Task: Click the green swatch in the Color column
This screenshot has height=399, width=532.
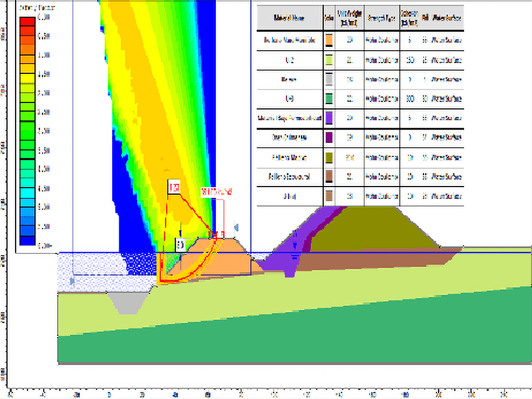Action: click(329, 99)
